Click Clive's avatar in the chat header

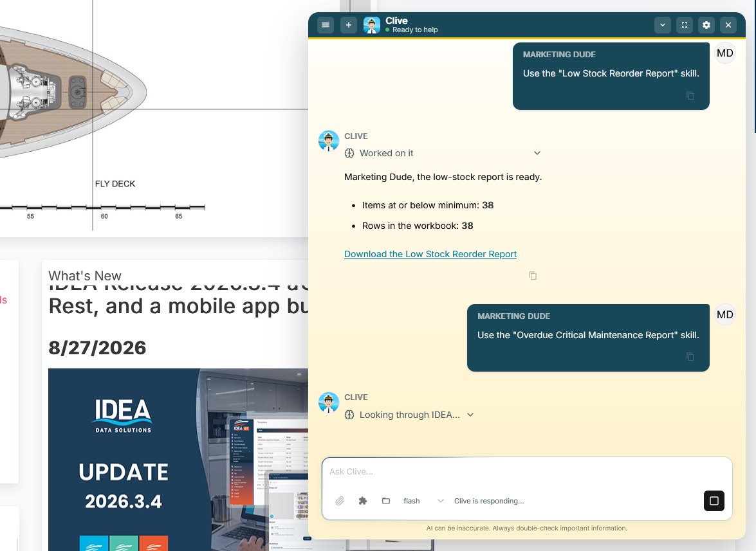371,24
